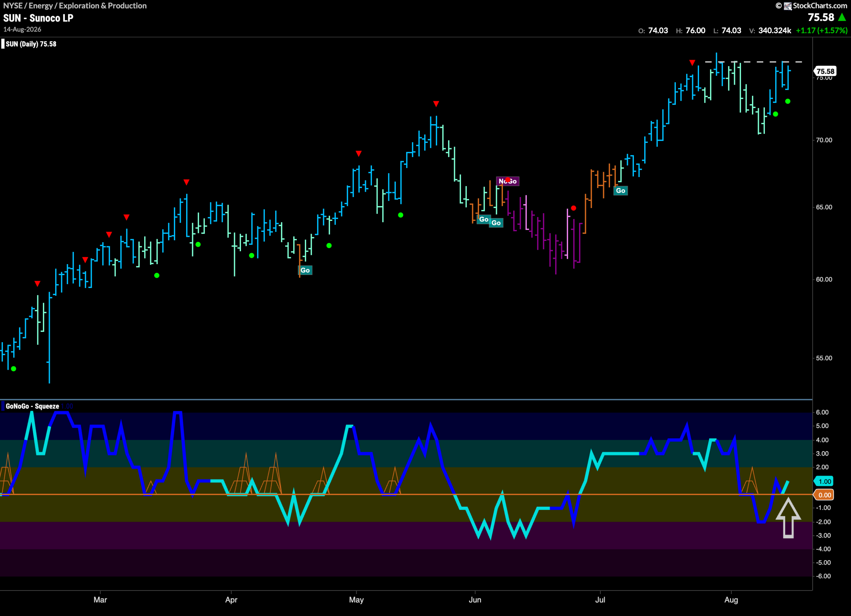Click the Apr label on the time axis
Image resolution: width=851 pixels, height=616 pixels.
tap(231, 600)
